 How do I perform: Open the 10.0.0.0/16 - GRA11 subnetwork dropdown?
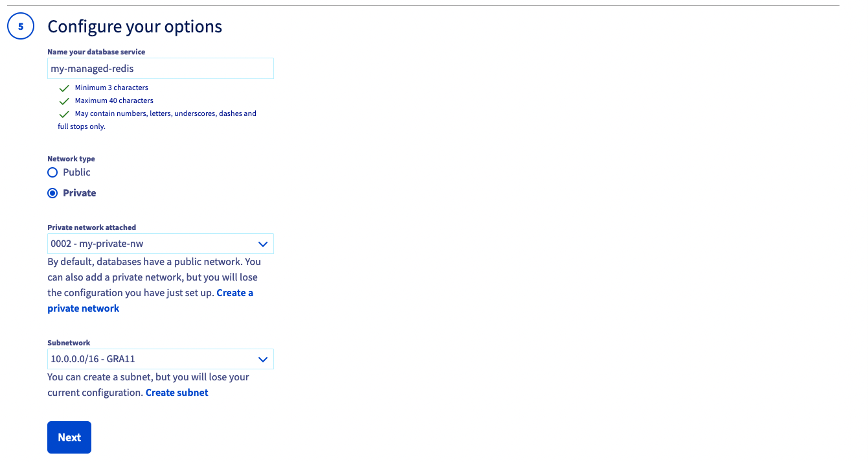point(160,358)
